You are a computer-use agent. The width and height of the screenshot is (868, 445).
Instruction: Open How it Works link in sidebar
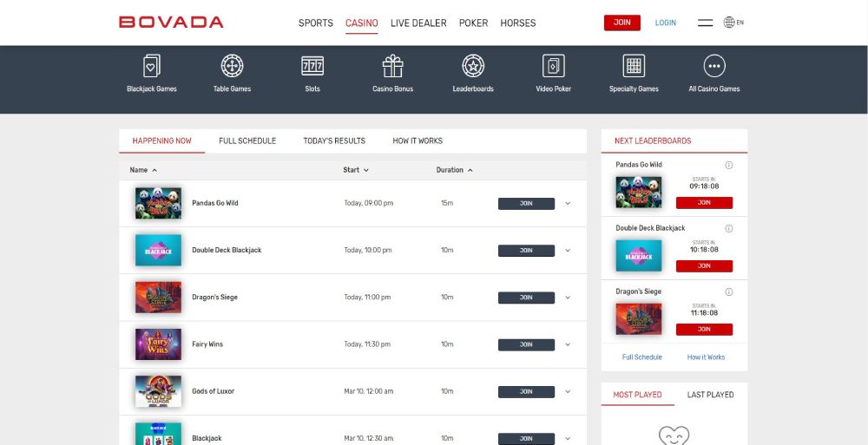tap(706, 357)
